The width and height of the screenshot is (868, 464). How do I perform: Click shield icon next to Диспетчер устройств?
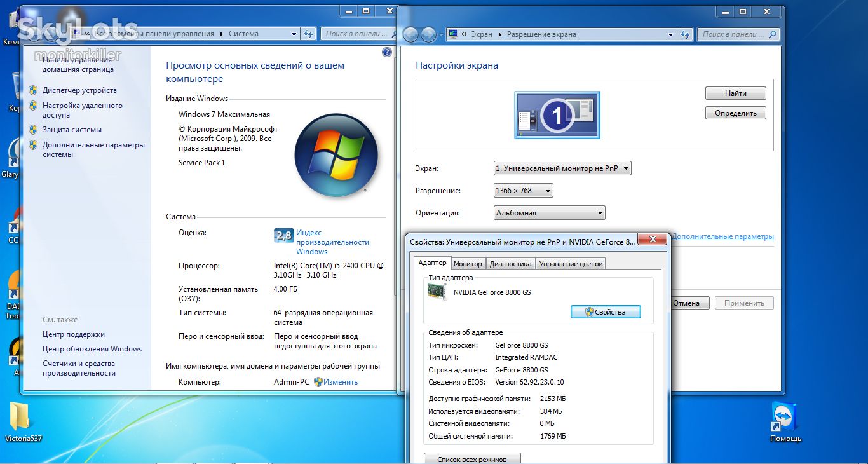click(x=33, y=90)
